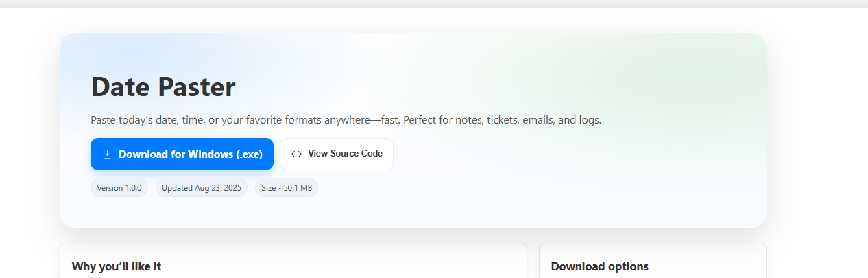The width and height of the screenshot is (868, 278).
Task: Click the Size ~50.1 MB badge
Action: tap(286, 188)
